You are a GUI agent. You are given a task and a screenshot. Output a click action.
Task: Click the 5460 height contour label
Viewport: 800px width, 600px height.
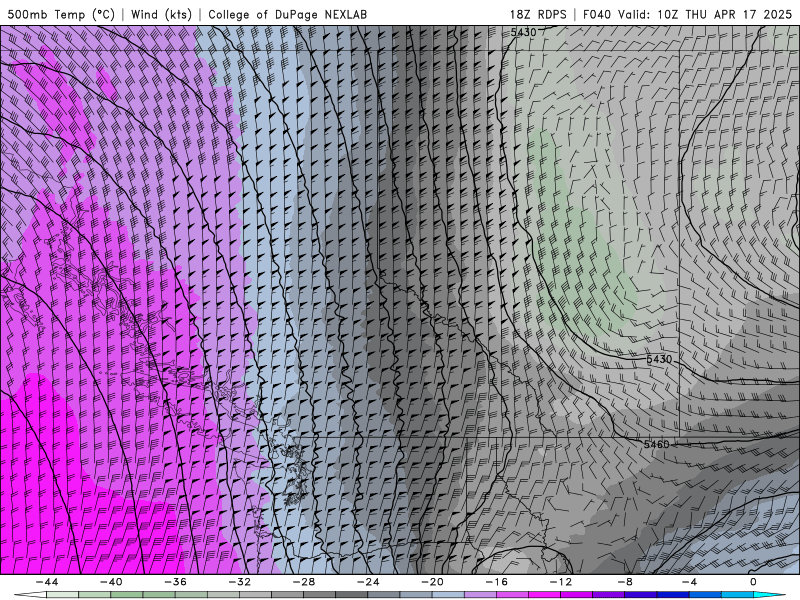coord(656,444)
